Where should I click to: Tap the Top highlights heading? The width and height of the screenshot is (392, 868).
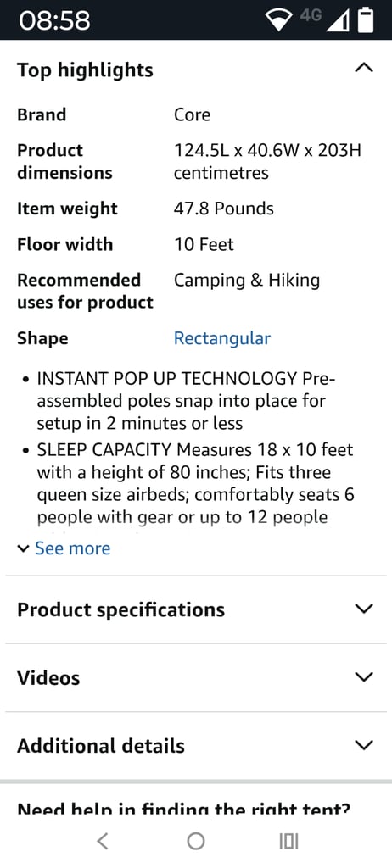[85, 70]
